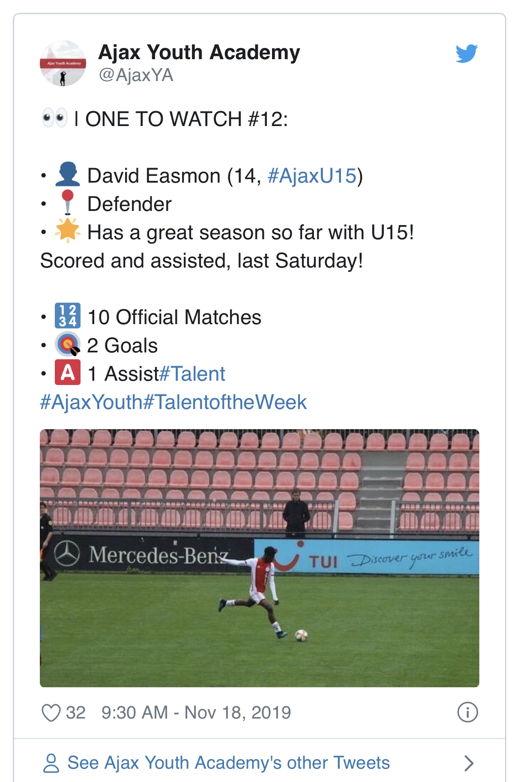Image resolution: width=532 pixels, height=782 pixels.
Task: Click the Twitter bird logo icon
Action: 466,54
